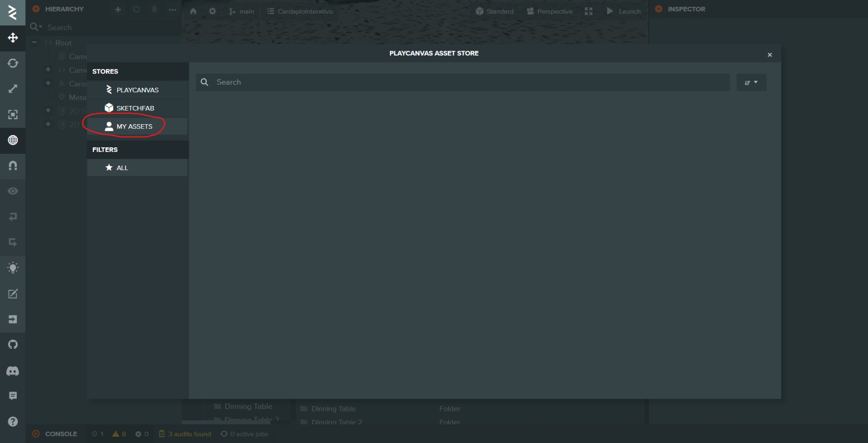Open the GitHub icon link
The height and width of the screenshot is (443, 868).
13,345
